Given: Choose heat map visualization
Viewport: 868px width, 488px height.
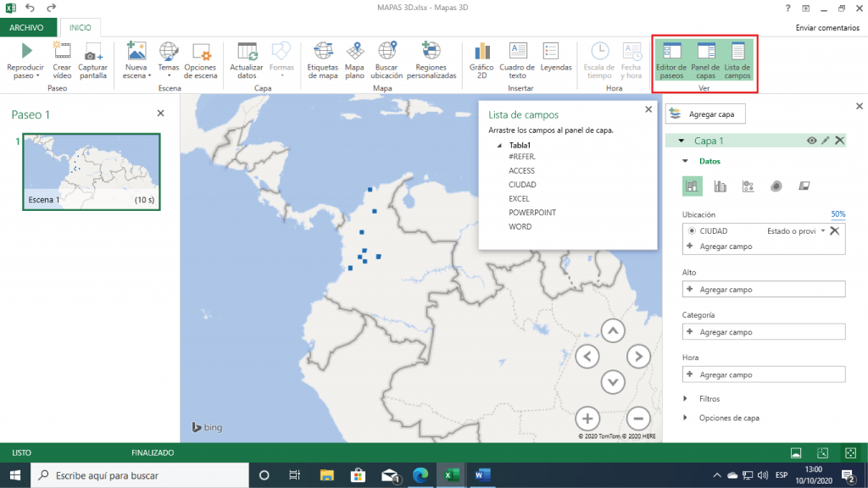Looking at the screenshot, I should click(x=776, y=186).
